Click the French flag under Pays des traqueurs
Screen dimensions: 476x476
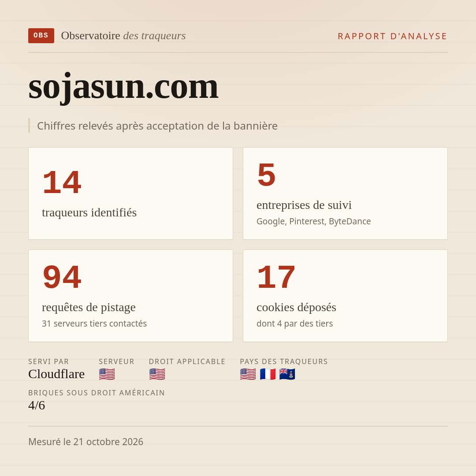tap(268, 374)
